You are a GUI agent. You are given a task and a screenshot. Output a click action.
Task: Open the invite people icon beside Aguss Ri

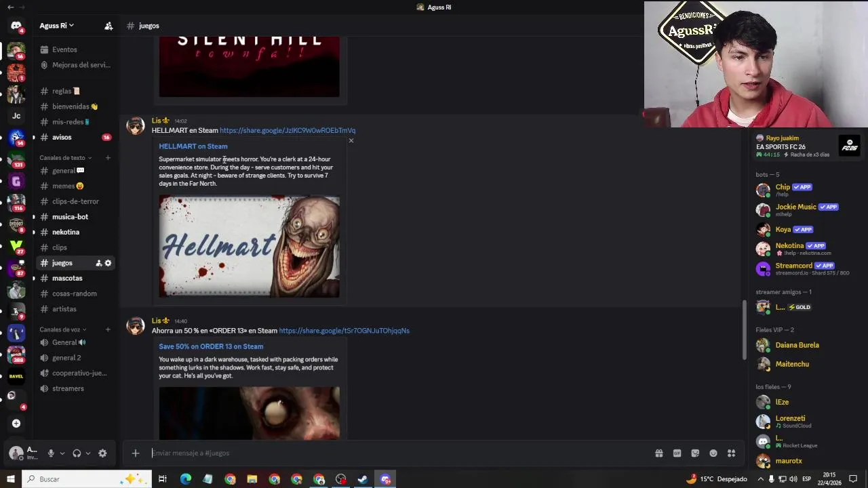tap(108, 26)
